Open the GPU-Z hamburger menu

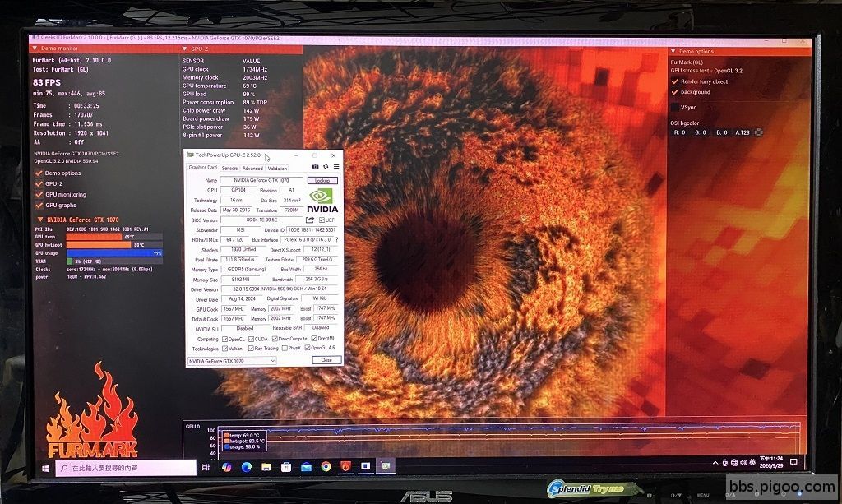(x=336, y=167)
